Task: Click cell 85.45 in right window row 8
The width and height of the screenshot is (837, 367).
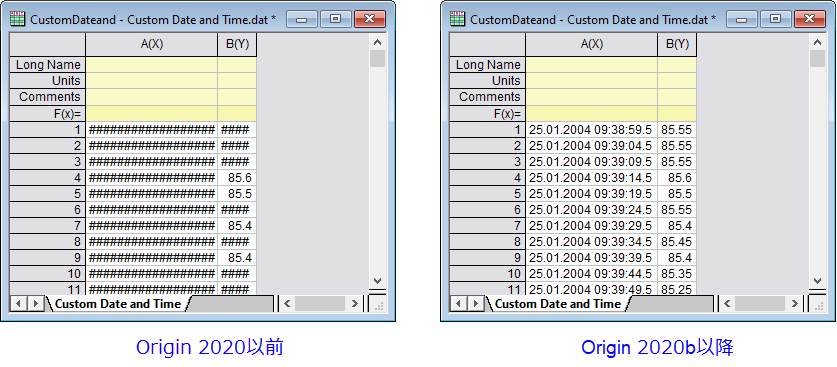Action: point(677,242)
